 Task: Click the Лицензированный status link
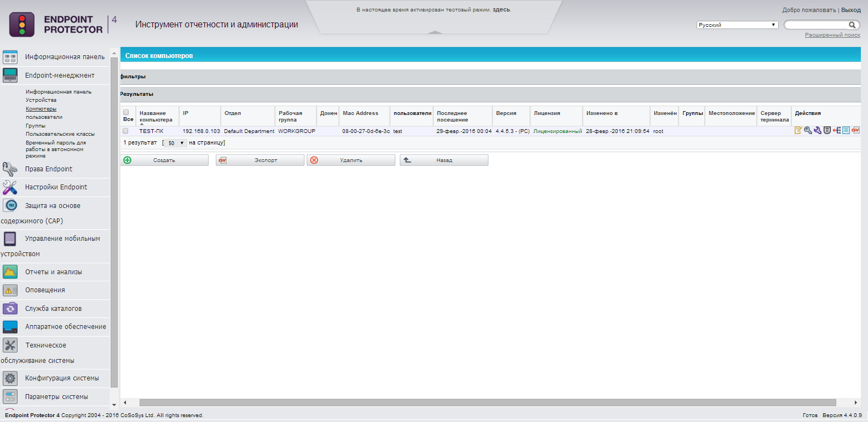click(557, 131)
